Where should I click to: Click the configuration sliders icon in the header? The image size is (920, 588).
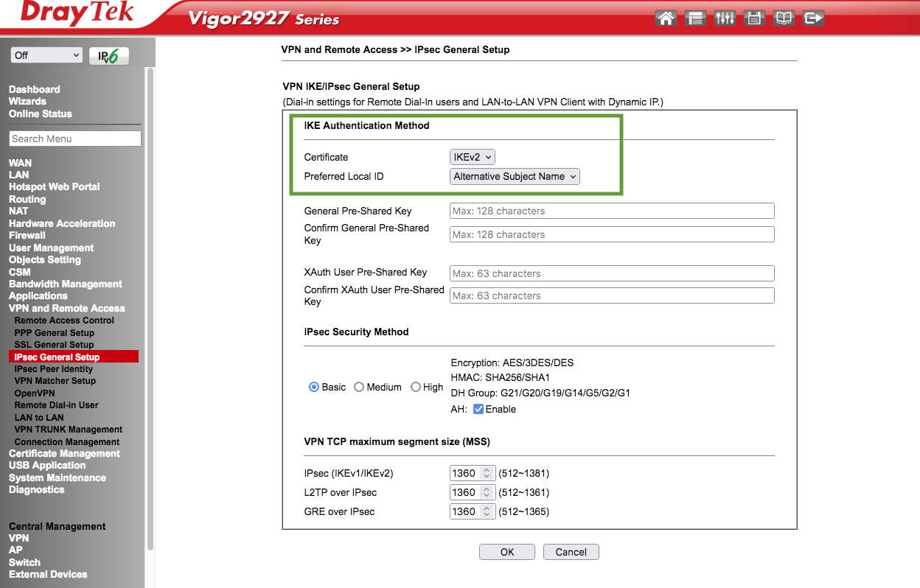click(725, 18)
